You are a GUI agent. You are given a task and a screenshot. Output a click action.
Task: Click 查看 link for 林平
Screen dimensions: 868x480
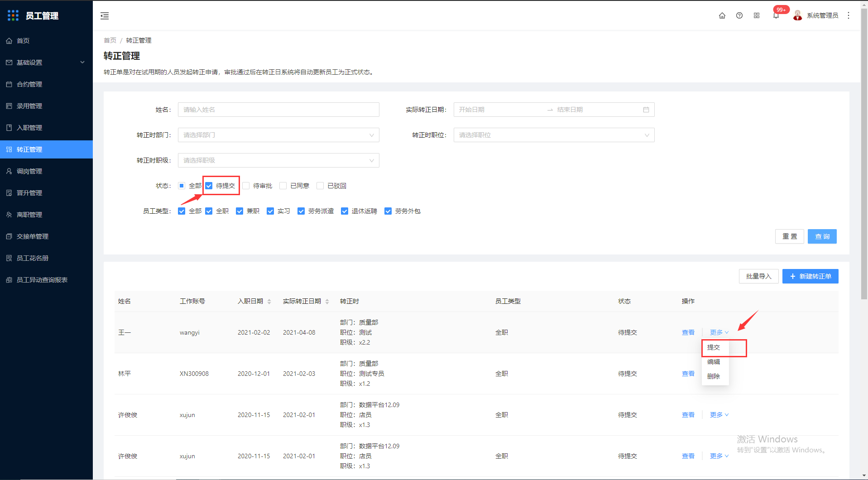[x=688, y=374]
